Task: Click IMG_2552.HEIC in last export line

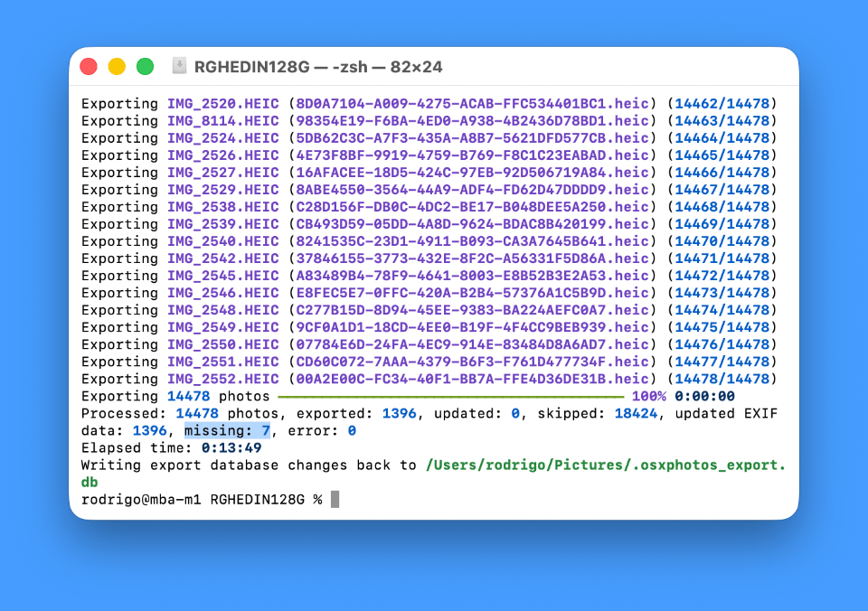Action: [223, 379]
